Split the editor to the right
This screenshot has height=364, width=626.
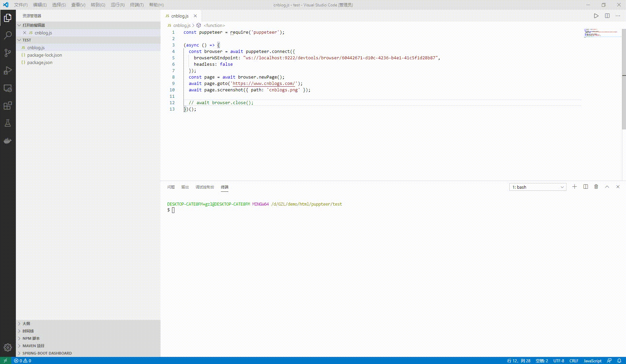[x=607, y=16]
